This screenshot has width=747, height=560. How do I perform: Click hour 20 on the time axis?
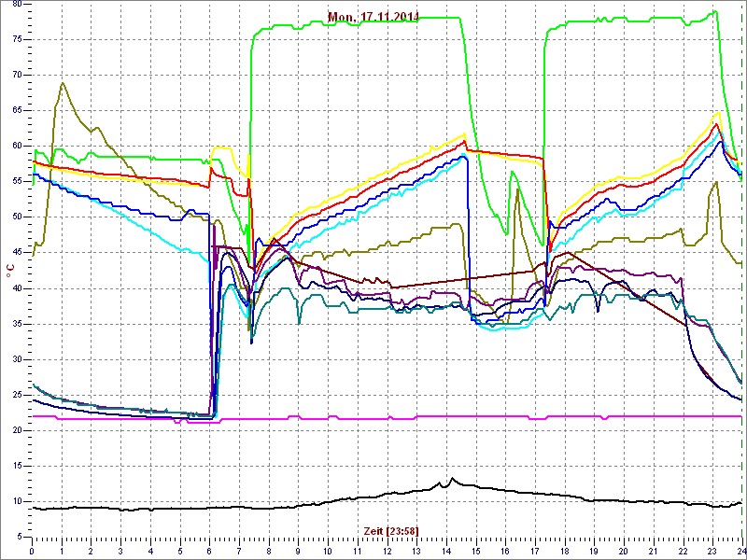point(624,551)
